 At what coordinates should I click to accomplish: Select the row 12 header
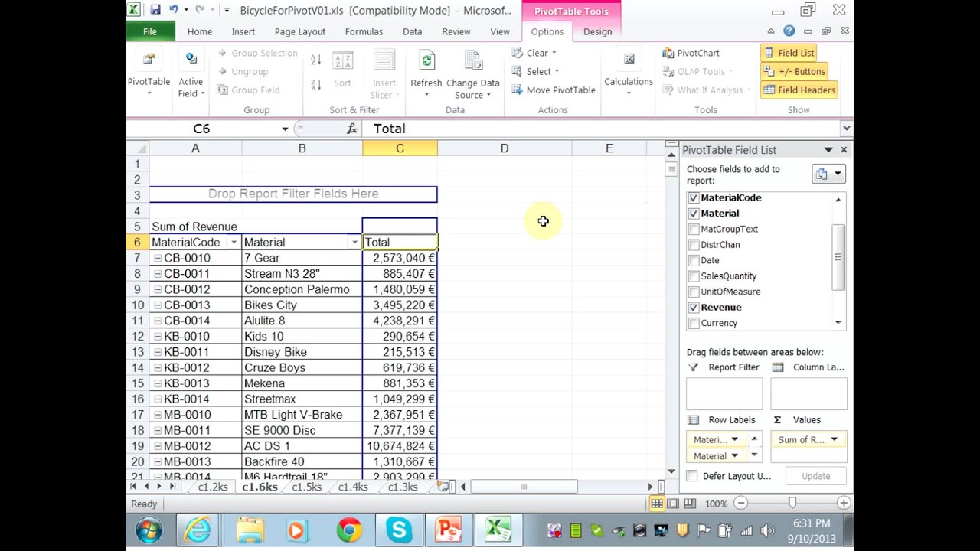(x=138, y=337)
